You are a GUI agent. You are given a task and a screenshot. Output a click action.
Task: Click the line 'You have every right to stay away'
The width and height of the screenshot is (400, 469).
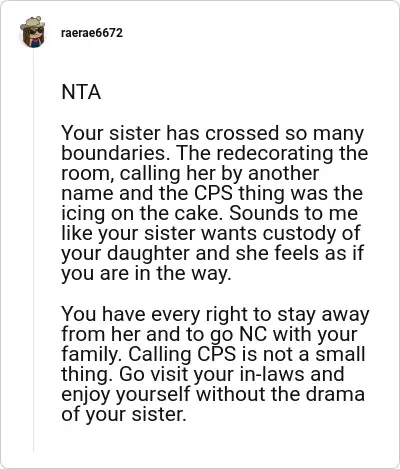(x=215, y=314)
